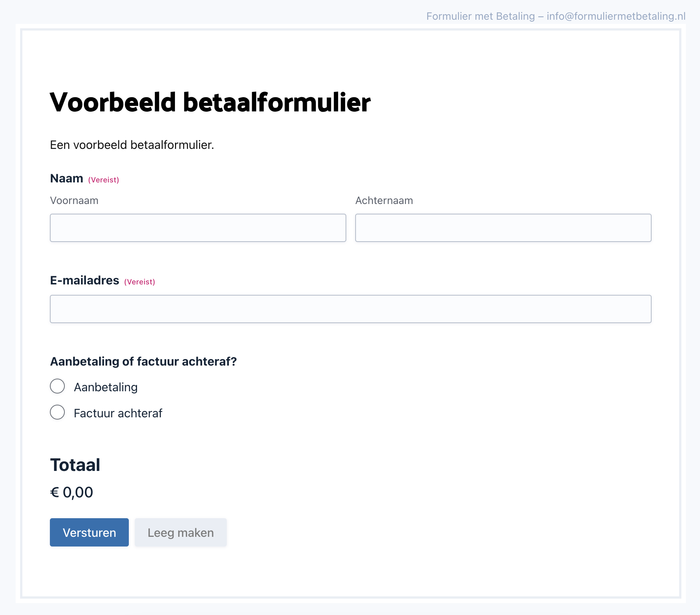Image resolution: width=700 pixels, height=615 pixels.
Task: Click the "Voornaam" sub-label above the input
Action: [74, 201]
